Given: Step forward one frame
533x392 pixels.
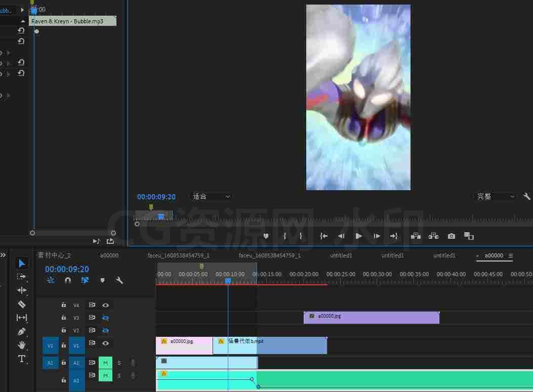Looking at the screenshot, I should coord(377,236).
